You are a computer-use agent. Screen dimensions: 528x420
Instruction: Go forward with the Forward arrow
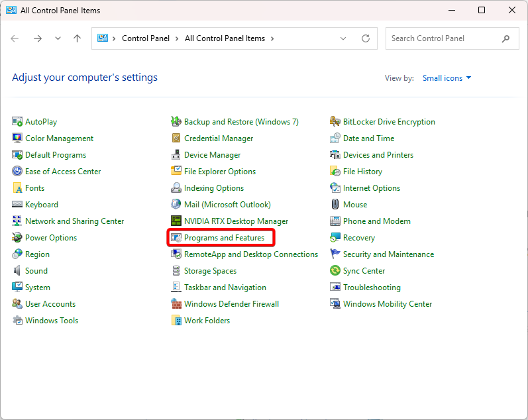(x=38, y=38)
